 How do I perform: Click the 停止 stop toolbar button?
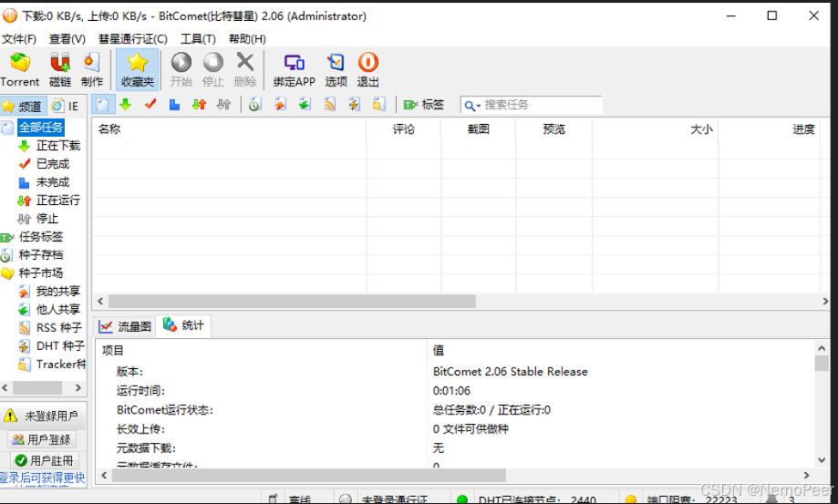[x=212, y=69]
